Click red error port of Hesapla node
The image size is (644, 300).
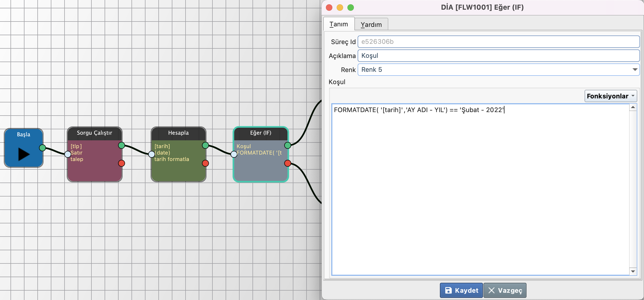(x=205, y=163)
